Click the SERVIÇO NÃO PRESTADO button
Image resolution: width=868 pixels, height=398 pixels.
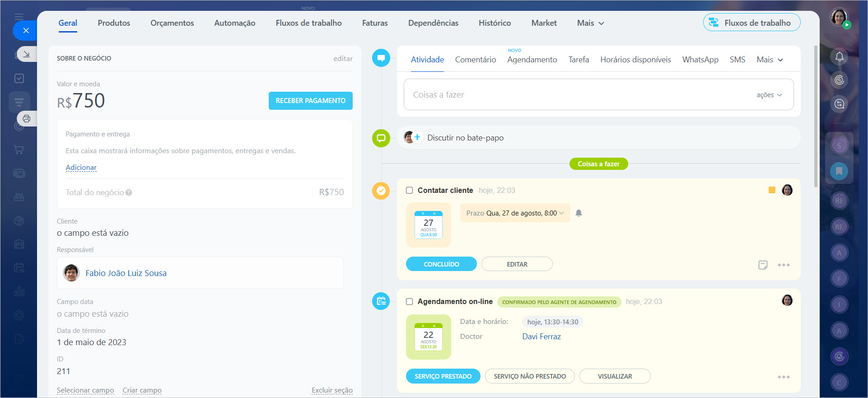coord(530,376)
